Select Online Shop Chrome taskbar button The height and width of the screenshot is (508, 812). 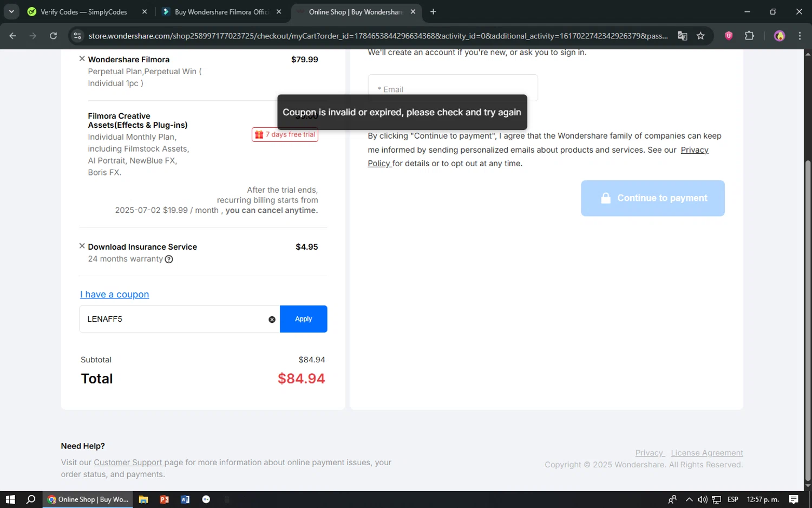[x=88, y=499]
